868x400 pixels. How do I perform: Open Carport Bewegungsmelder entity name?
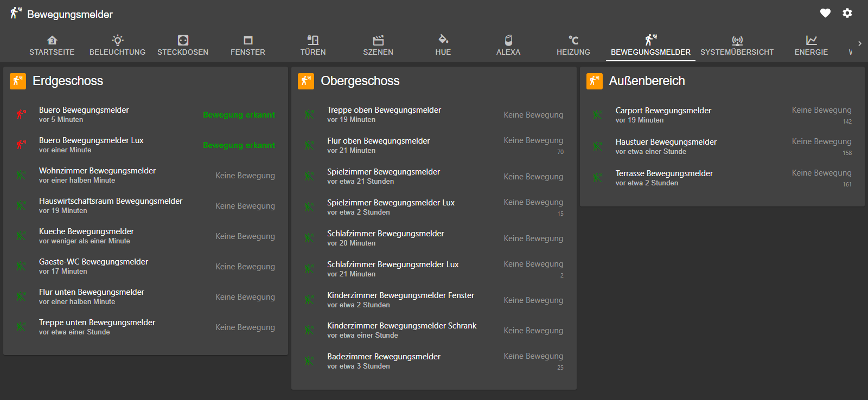[x=663, y=111]
